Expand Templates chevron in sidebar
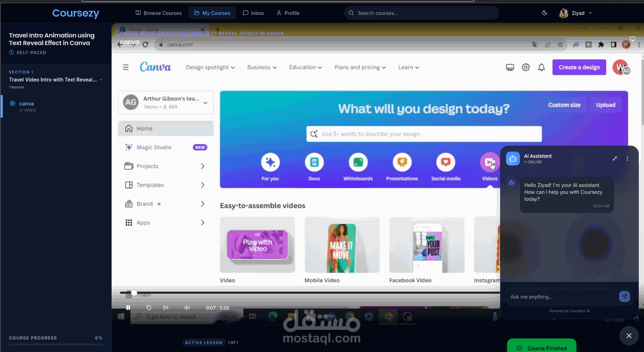Viewport: 644px width, 352px height. [x=203, y=185]
